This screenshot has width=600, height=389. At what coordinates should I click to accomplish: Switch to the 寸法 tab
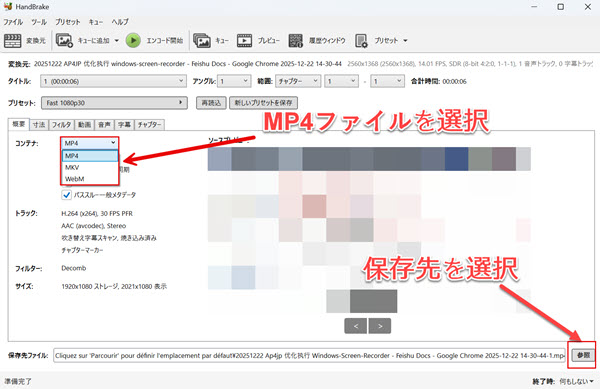tap(39, 125)
